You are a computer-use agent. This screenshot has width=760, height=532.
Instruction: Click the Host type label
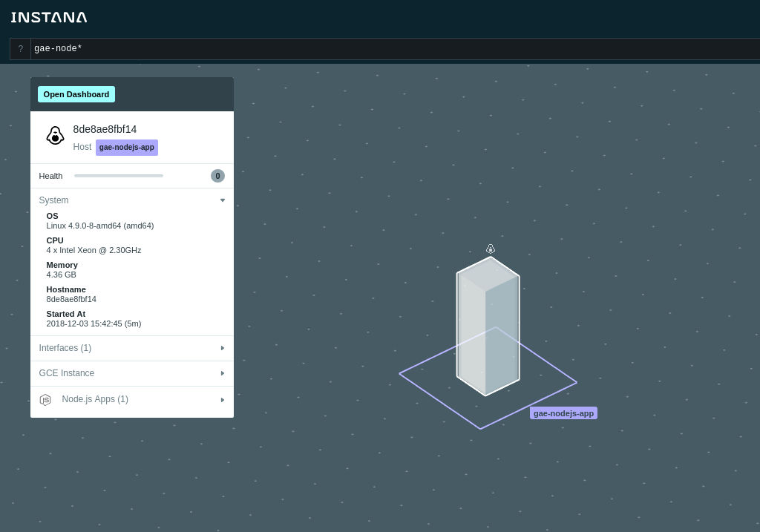tap(82, 147)
